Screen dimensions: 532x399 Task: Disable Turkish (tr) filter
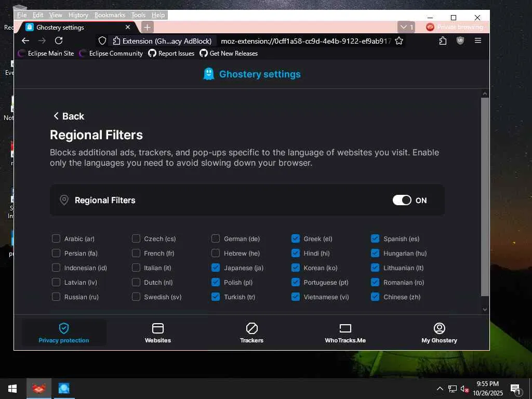[x=216, y=297]
